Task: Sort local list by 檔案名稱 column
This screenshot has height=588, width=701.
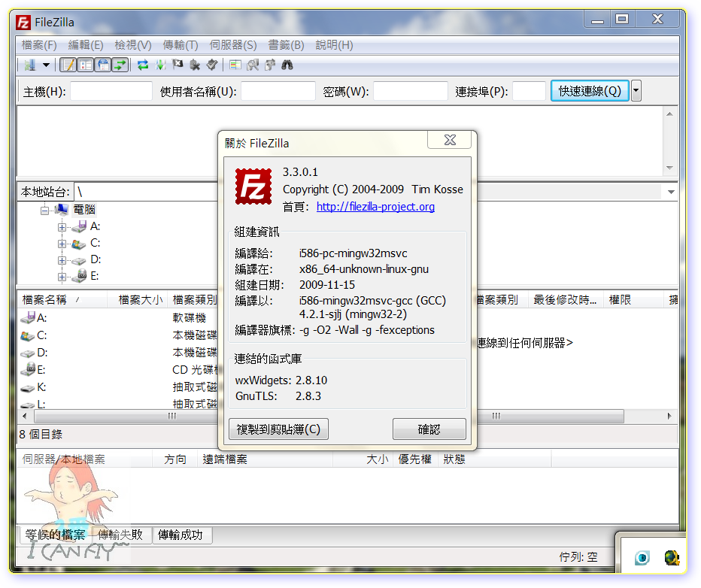Action: 62,300
